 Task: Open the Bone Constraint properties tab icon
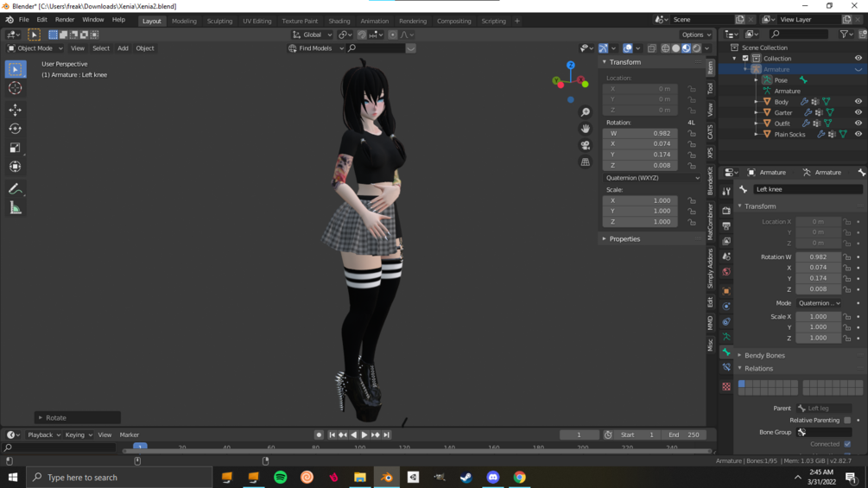(726, 367)
